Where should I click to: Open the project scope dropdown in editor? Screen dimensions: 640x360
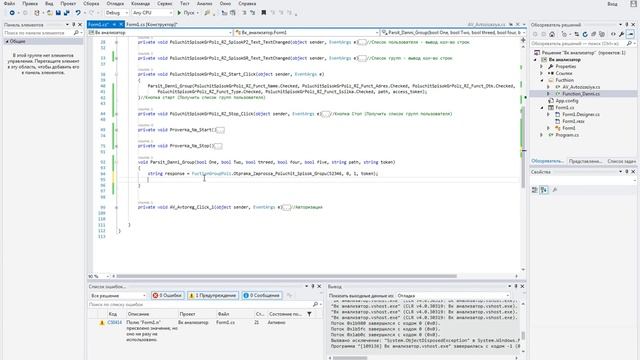click(x=160, y=32)
